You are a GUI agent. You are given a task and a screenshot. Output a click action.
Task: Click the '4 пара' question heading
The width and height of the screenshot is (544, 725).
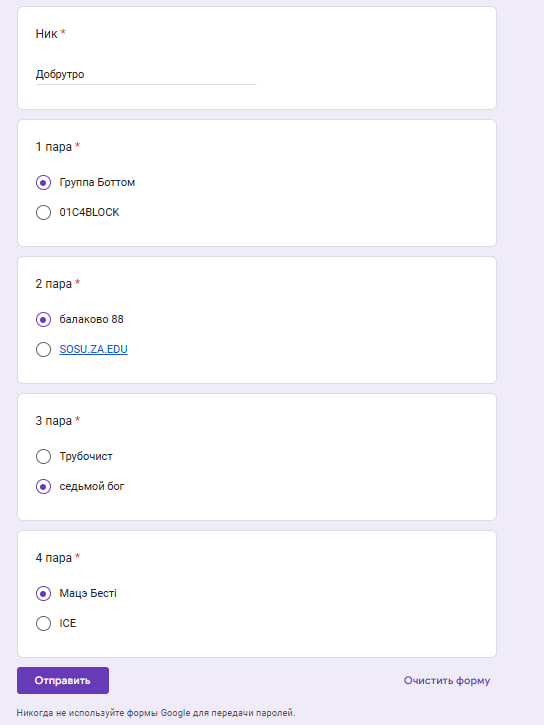click(x=54, y=558)
